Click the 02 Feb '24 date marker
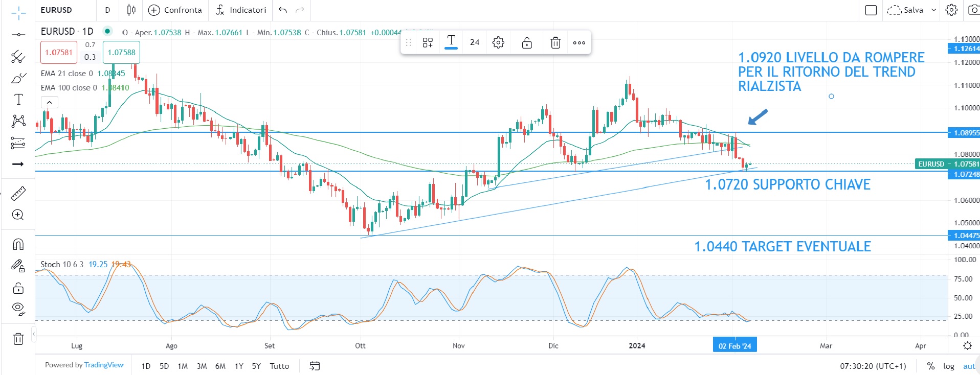 pyautogui.click(x=734, y=346)
